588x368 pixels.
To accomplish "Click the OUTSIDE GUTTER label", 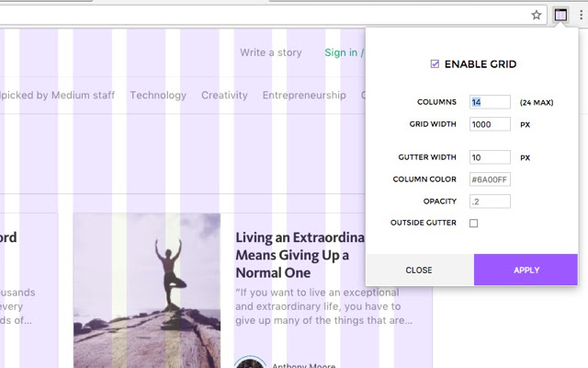I will tap(424, 223).
